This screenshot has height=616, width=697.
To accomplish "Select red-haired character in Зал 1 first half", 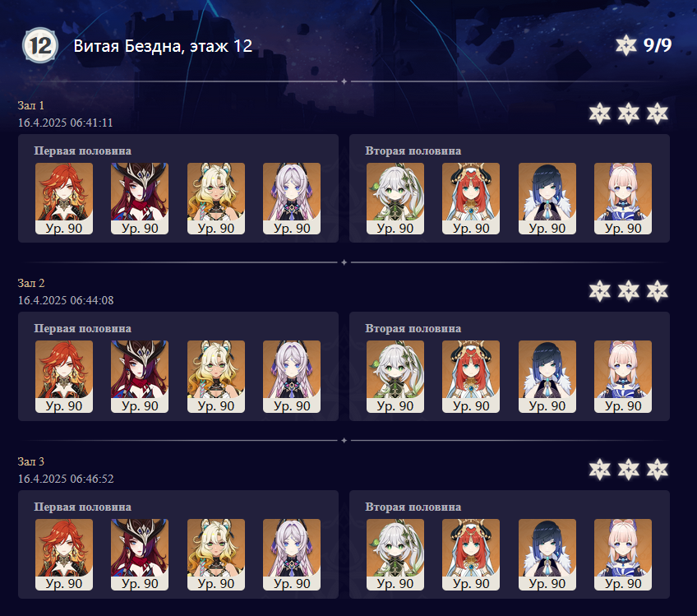I will point(64,198).
